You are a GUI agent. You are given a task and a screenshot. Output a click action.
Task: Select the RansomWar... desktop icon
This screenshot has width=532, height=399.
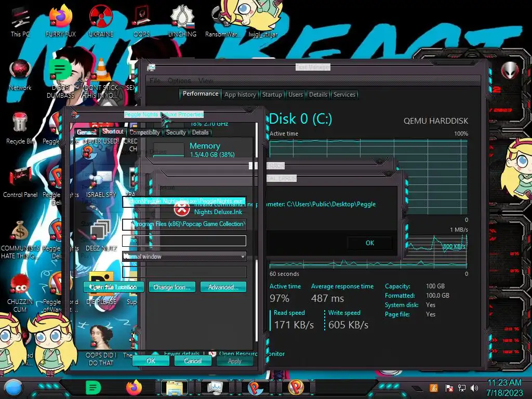tap(222, 22)
